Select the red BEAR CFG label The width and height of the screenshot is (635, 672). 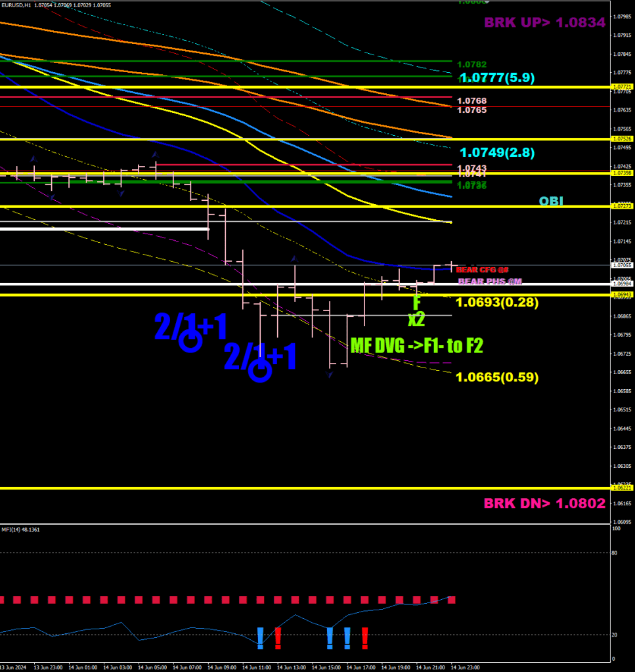(483, 270)
